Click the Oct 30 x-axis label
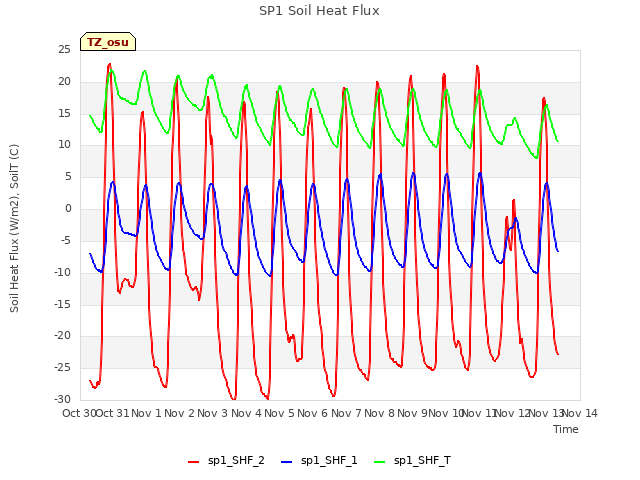Image resolution: width=640 pixels, height=480 pixels. 79,413
